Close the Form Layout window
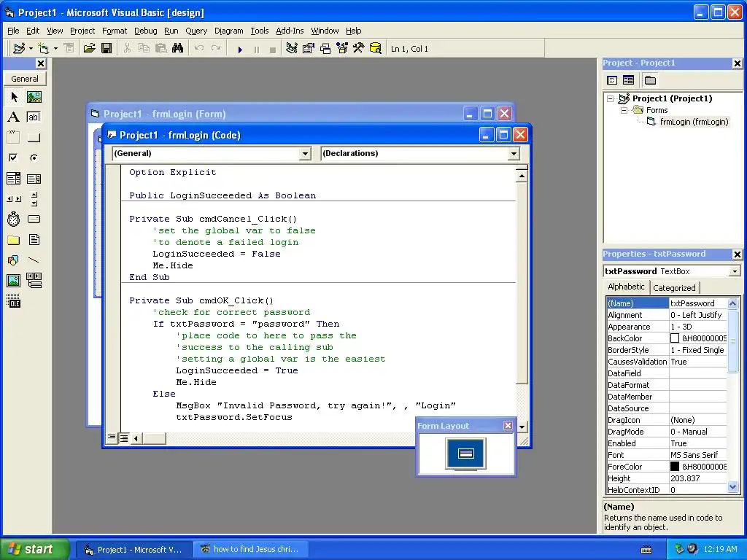The height and width of the screenshot is (560, 747). [508, 425]
